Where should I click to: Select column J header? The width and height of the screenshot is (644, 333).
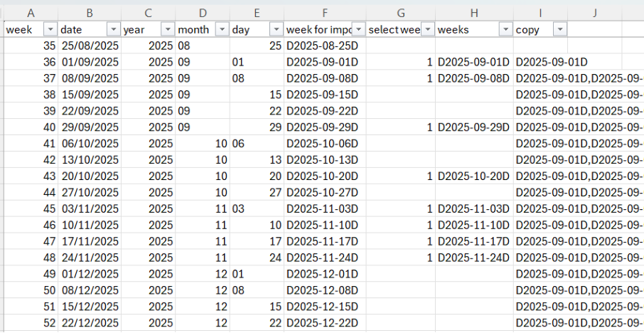pyautogui.click(x=594, y=13)
